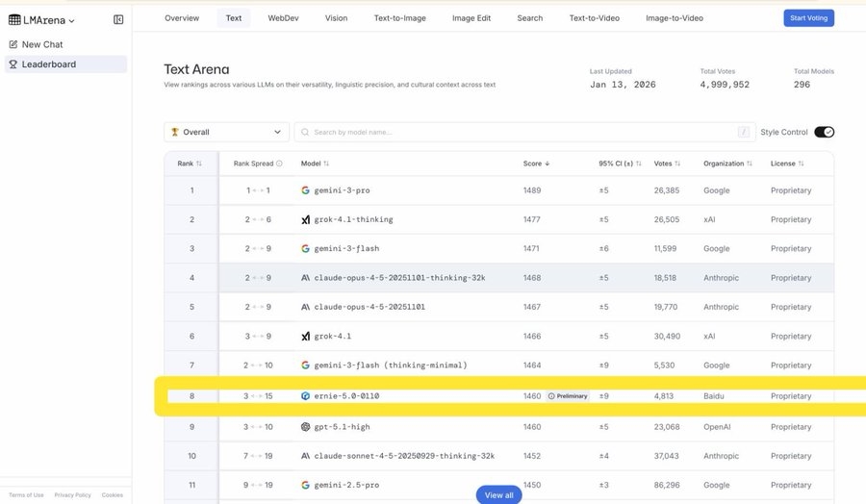Click the License column sort icon

pyautogui.click(x=802, y=164)
